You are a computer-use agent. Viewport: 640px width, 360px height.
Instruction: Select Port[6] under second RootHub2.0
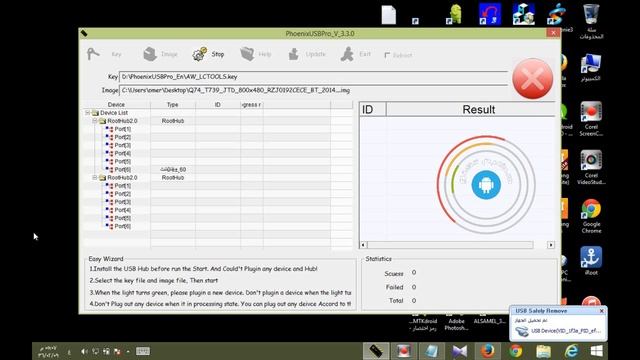(122, 226)
